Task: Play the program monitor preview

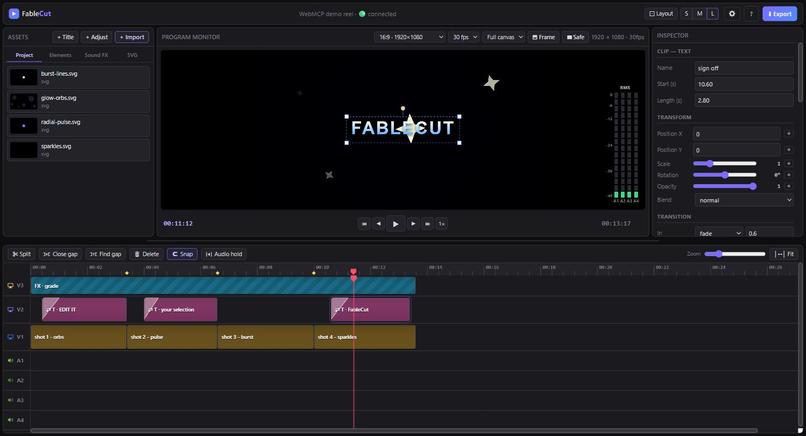Action: (x=395, y=224)
